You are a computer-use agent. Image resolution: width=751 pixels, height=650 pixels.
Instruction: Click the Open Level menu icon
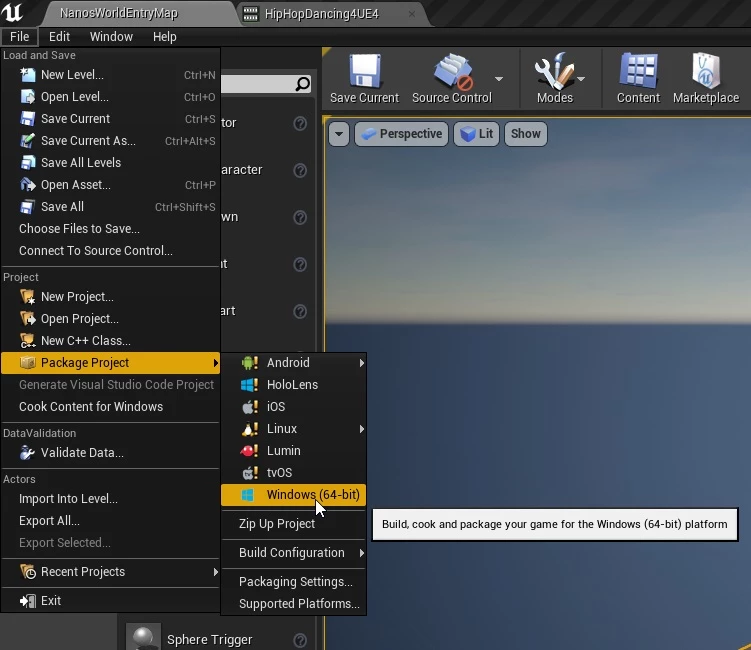tap(28, 97)
